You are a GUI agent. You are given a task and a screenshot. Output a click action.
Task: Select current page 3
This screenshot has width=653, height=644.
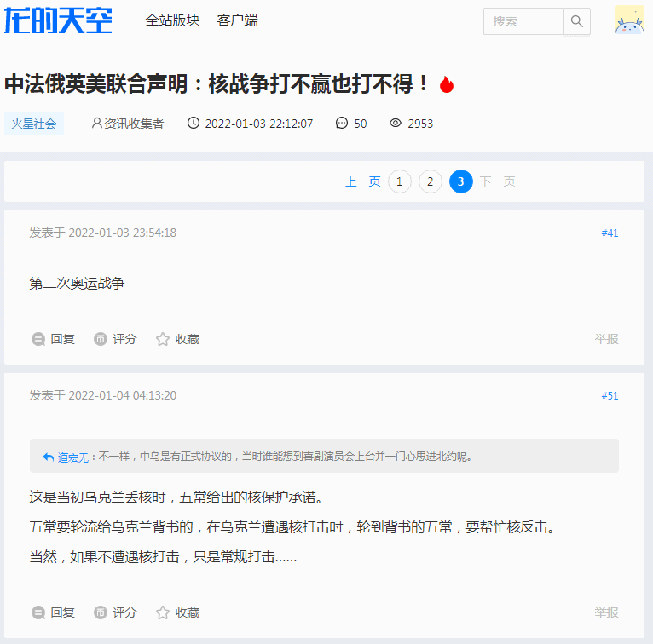460,181
